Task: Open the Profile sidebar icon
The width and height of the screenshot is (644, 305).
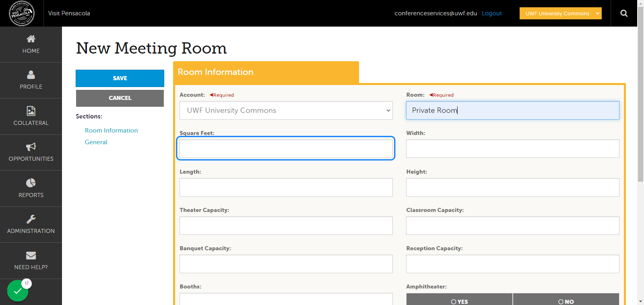Action: [x=31, y=75]
